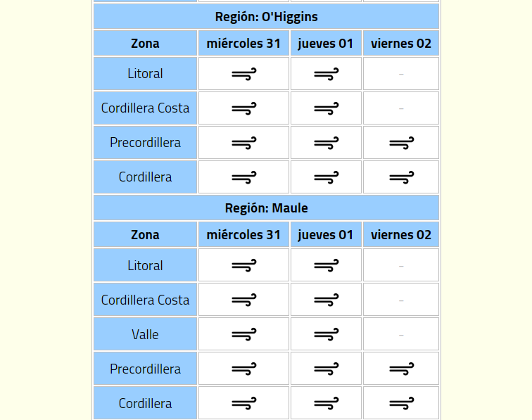The width and height of the screenshot is (532, 420).
Task: Click O'Higgins Litoral wind icon for miércoles 31
Action: [244, 74]
